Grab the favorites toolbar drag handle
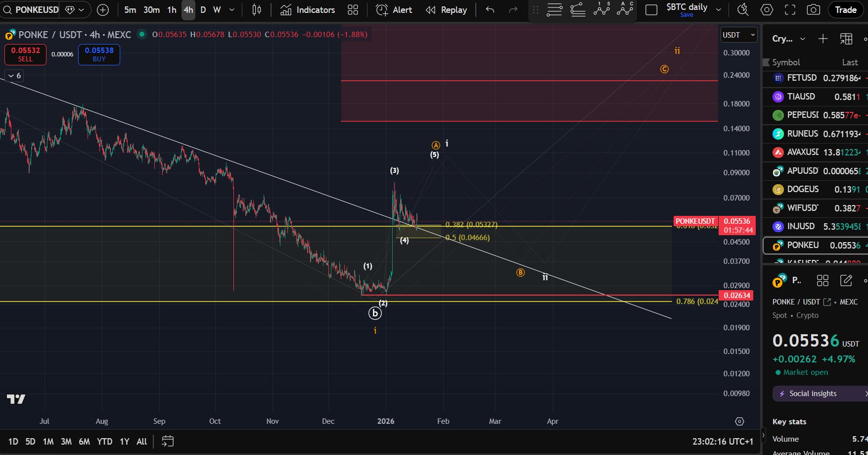Image resolution: width=868 pixels, height=455 pixels. coord(536,10)
